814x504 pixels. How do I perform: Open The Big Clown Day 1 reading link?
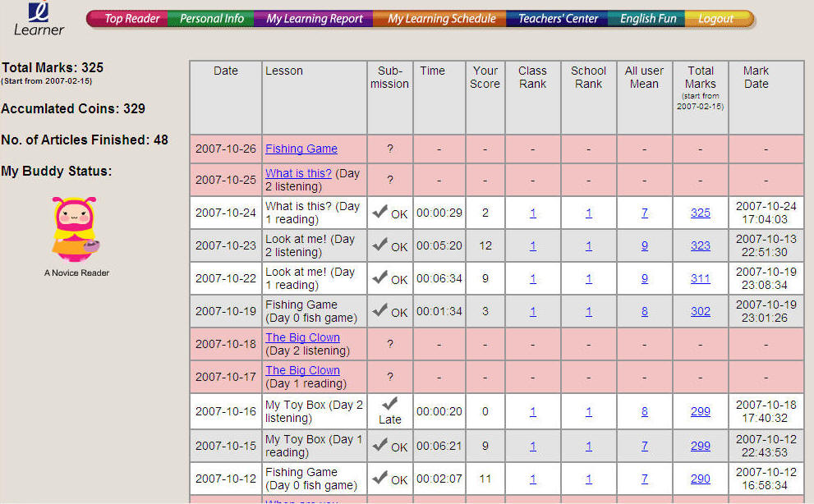302,370
